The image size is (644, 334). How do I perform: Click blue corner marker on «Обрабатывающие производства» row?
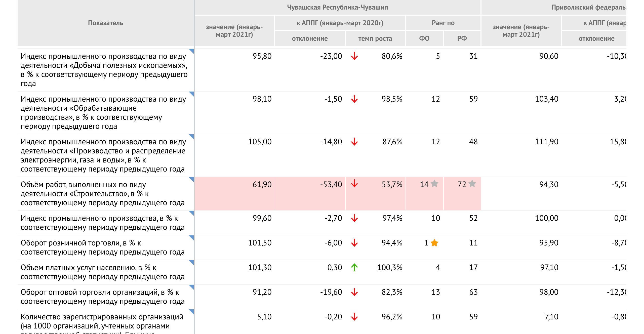pos(192,94)
